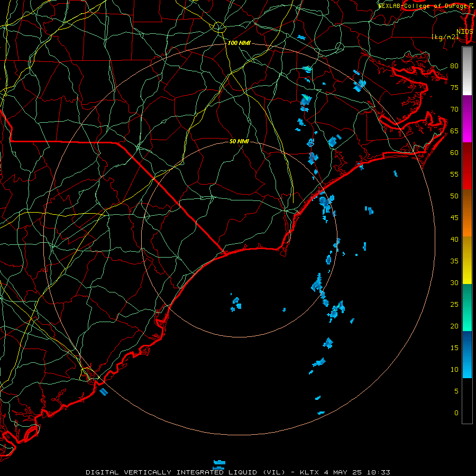
Task: Pick the red segment of the color scale
Action: pyautogui.click(x=467, y=166)
